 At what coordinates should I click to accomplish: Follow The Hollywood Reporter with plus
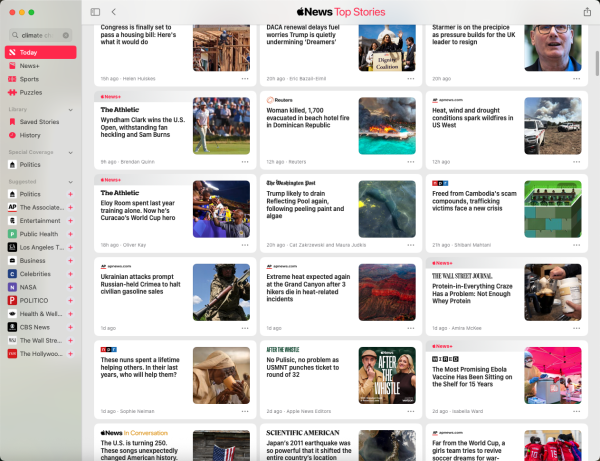pyautogui.click(x=70, y=354)
